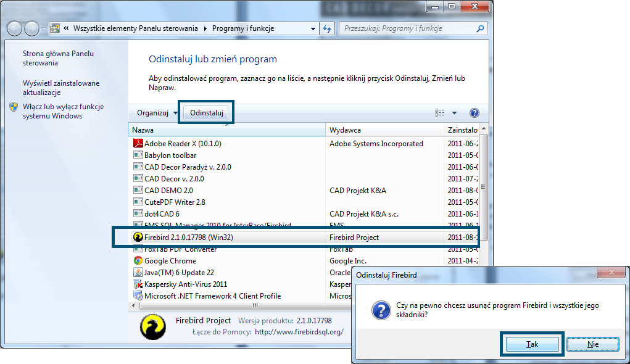
Task: Close the Odinstaluj Firebird dialog
Action: tap(611, 273)
